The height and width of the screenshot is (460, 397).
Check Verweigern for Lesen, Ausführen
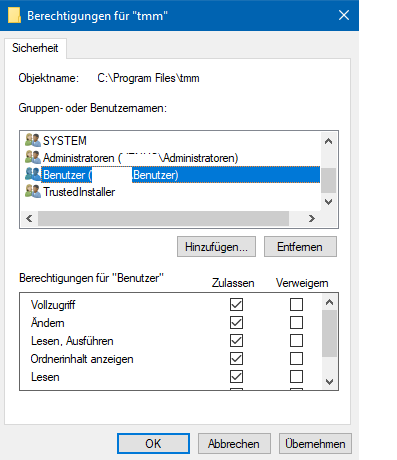tap(296, 340)
